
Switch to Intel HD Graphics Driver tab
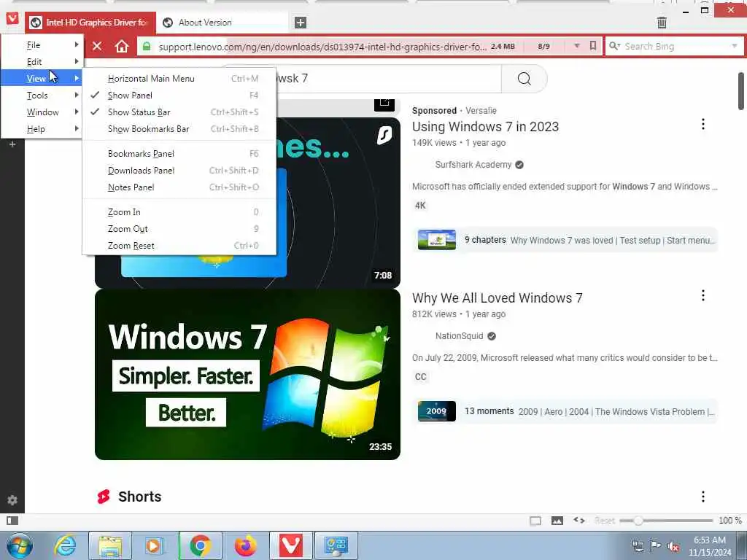[x=90, y=23]
